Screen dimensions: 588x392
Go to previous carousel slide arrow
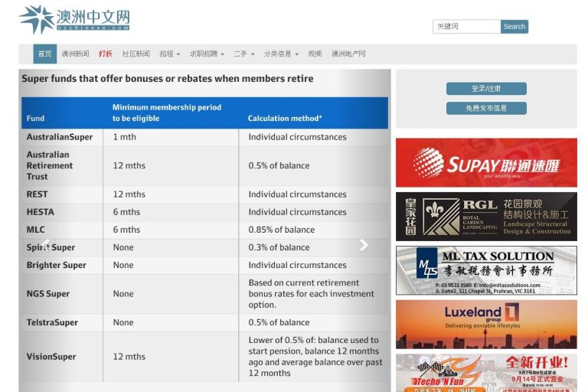pos(46,245)
